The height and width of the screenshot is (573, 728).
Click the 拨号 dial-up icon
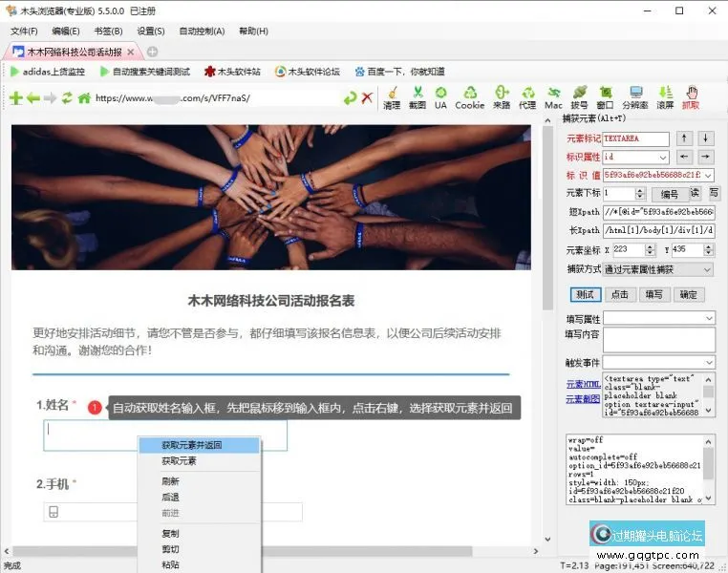579,98
